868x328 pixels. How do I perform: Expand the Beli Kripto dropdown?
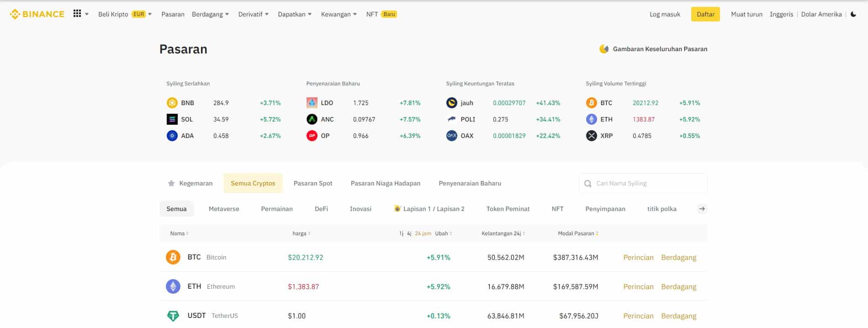150,14
